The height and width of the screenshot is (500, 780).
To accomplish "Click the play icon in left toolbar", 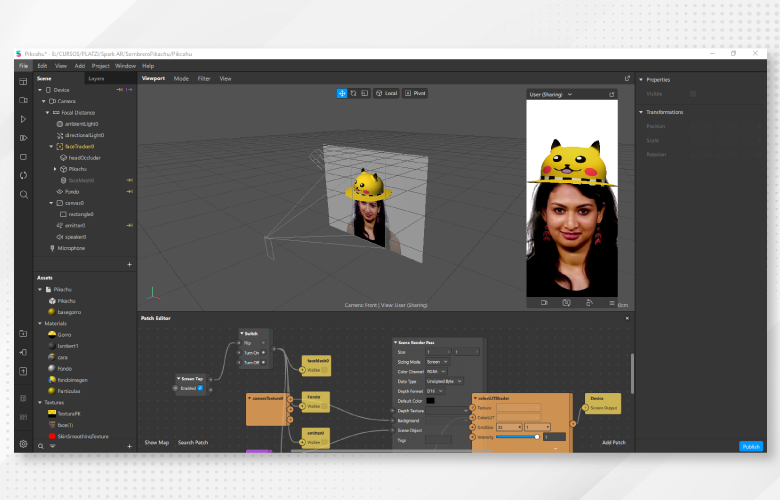I will (x=23, y=119).
